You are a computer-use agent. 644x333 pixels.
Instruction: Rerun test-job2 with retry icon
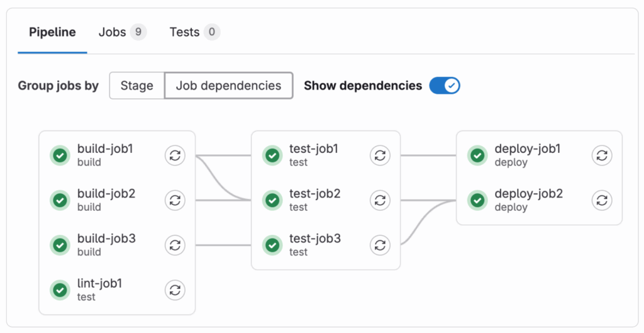(379, 200)
